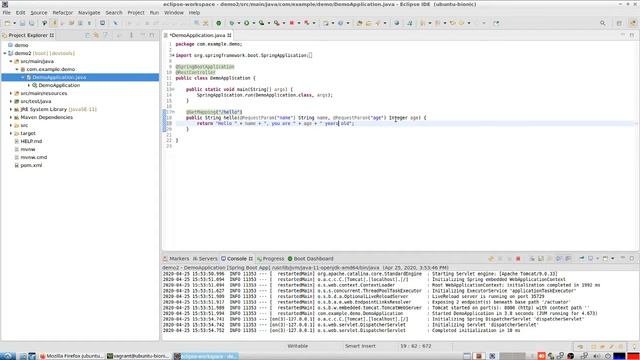The height and width of the screenshot is (360, 640).
Task: Click the Display Selected Console icon
Action: click(591, 259)
